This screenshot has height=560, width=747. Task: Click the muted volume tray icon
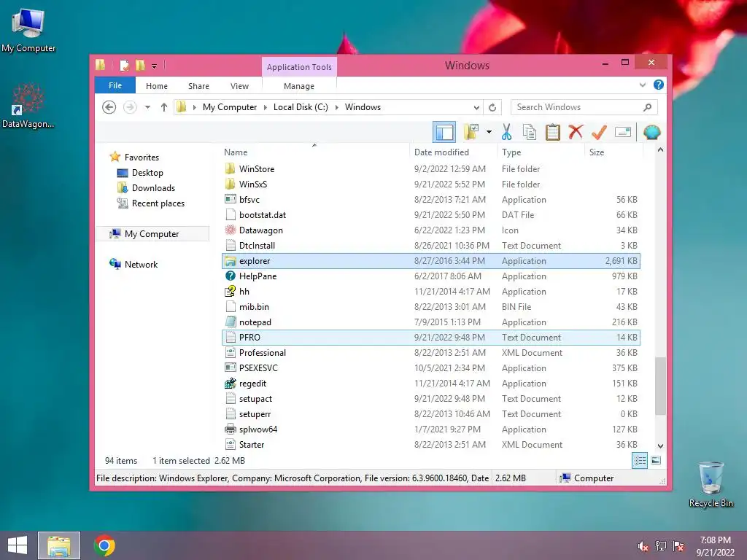coord(643,546)
